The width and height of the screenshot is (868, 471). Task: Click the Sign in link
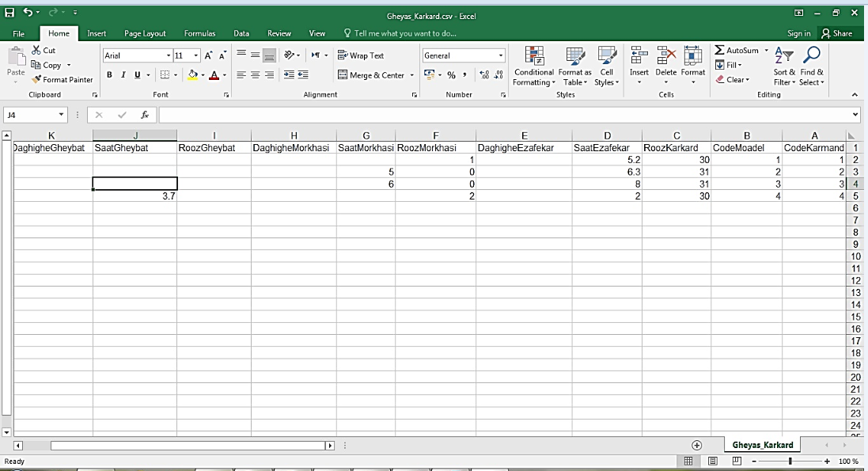(799, 33)
